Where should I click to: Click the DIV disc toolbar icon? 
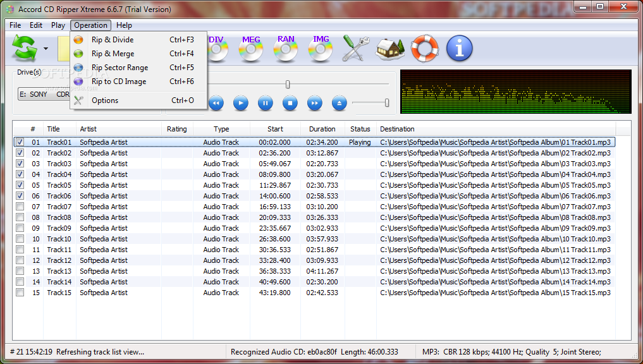[x=216, y=49]
